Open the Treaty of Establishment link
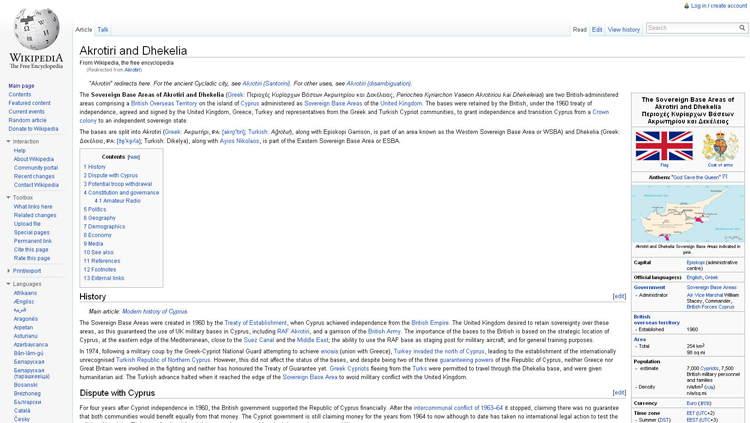Screen dimensions: 750x423 (255, 323)
